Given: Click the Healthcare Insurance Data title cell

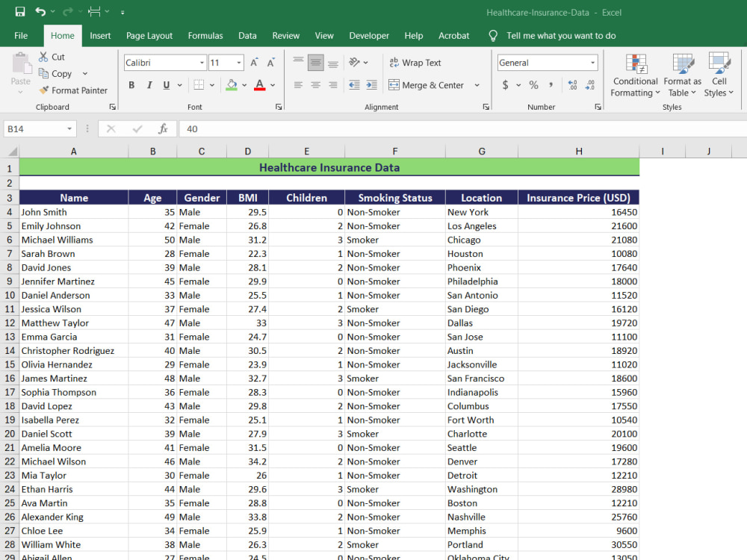Looking at the screenshot, I should 329,167.
